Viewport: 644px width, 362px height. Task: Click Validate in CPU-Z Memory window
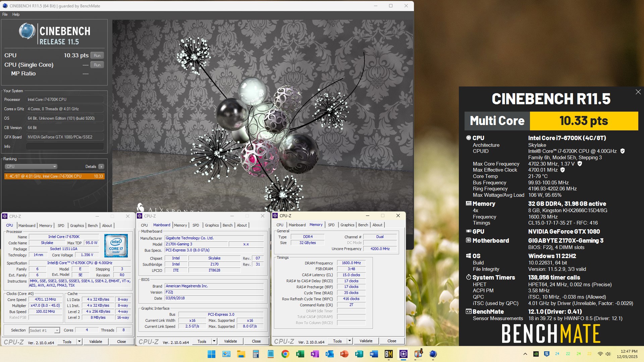(366, 341)
